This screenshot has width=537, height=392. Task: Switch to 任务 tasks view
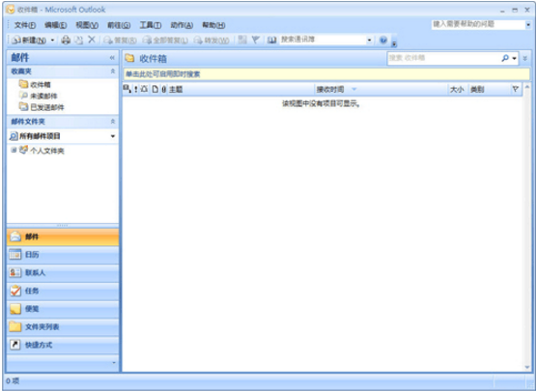click(x=63, y=291)
